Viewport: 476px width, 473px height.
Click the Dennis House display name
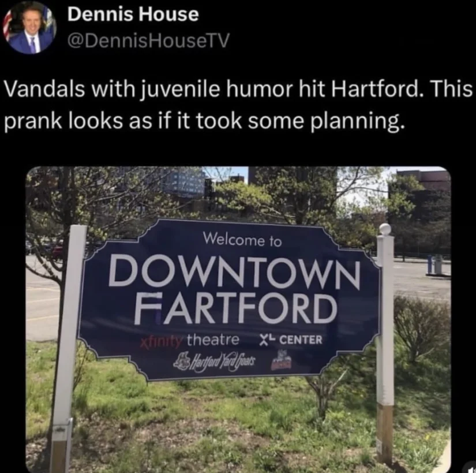point(133,14)
